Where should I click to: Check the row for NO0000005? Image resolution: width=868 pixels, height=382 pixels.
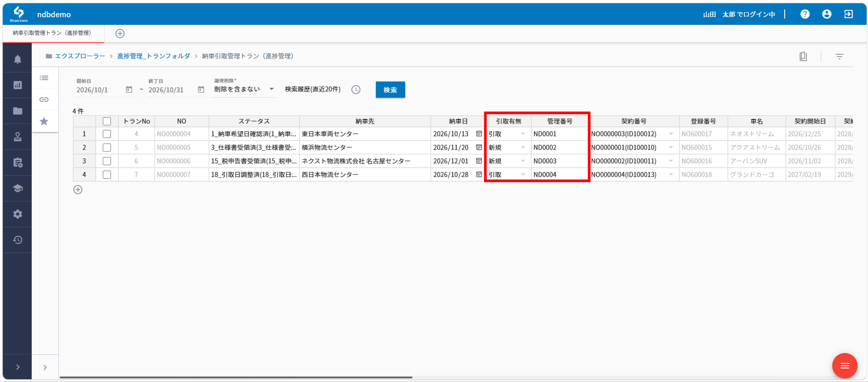click(107, 148)
